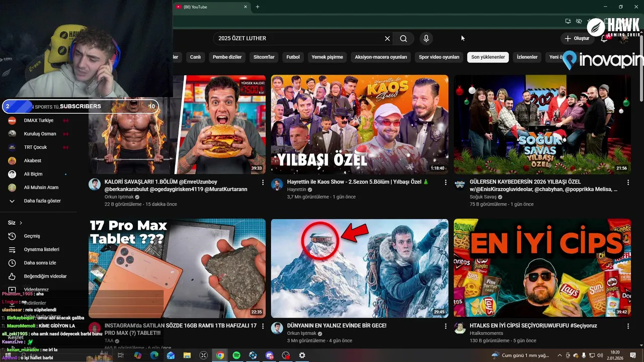The width and height of the screenshot is (644, 362).
Task: Select the Futbol filter chip
Action: [293, 57]
